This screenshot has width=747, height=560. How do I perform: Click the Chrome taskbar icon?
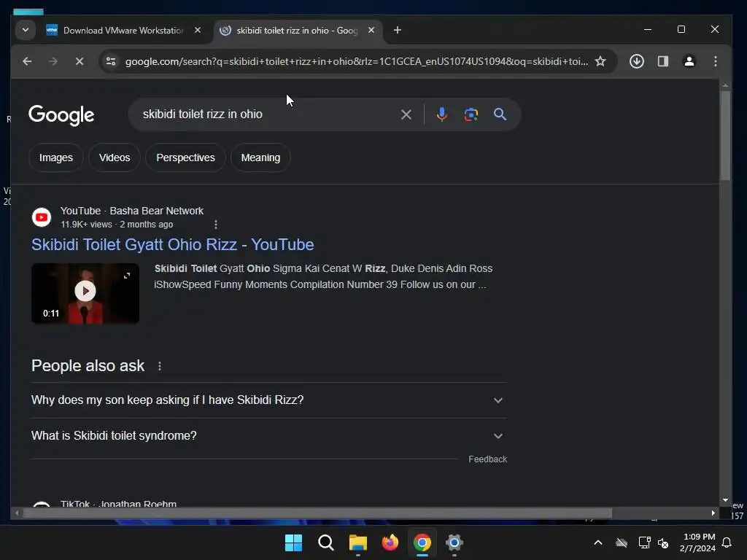422,542
